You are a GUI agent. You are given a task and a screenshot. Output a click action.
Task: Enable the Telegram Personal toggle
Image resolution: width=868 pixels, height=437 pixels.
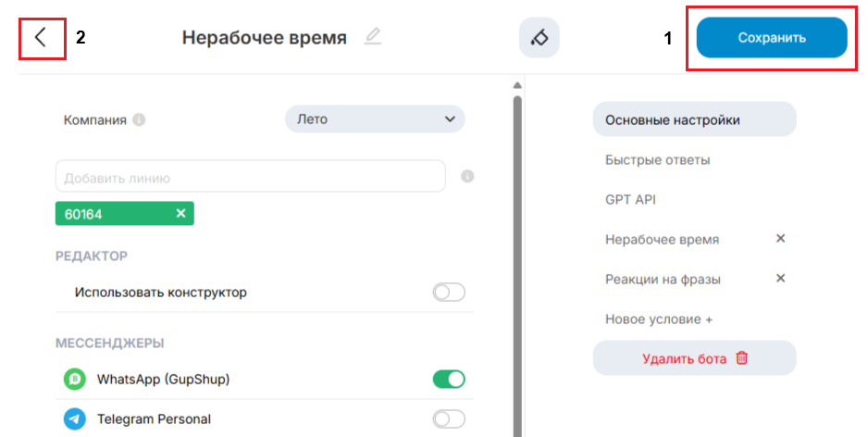click(449, 419)
